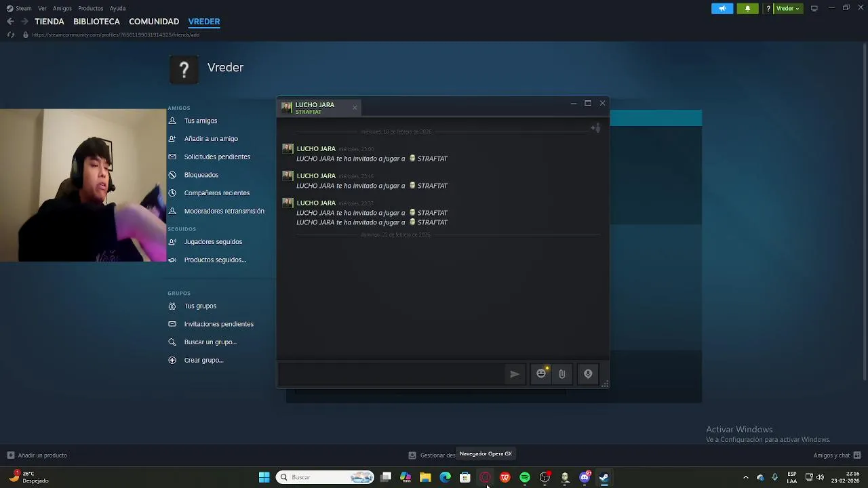
Task: Open Opera GX browser from taskbar
Action: click(485, 478)
